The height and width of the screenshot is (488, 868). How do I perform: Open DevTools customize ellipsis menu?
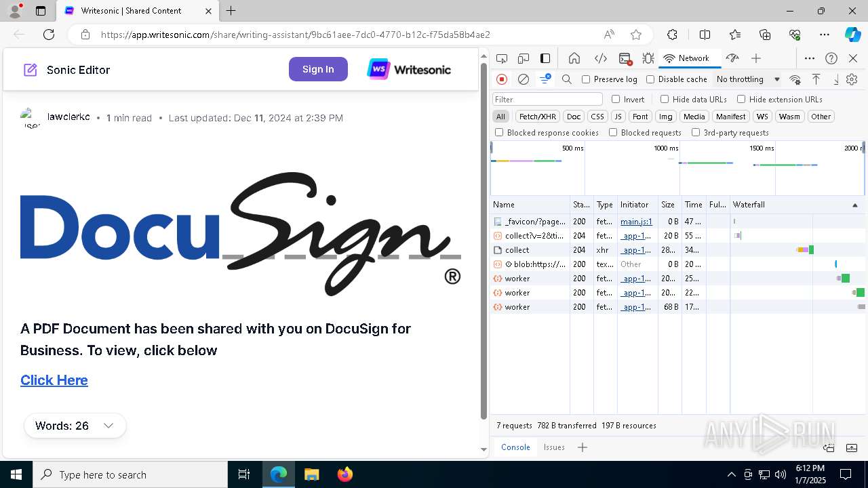pos(810,58)
